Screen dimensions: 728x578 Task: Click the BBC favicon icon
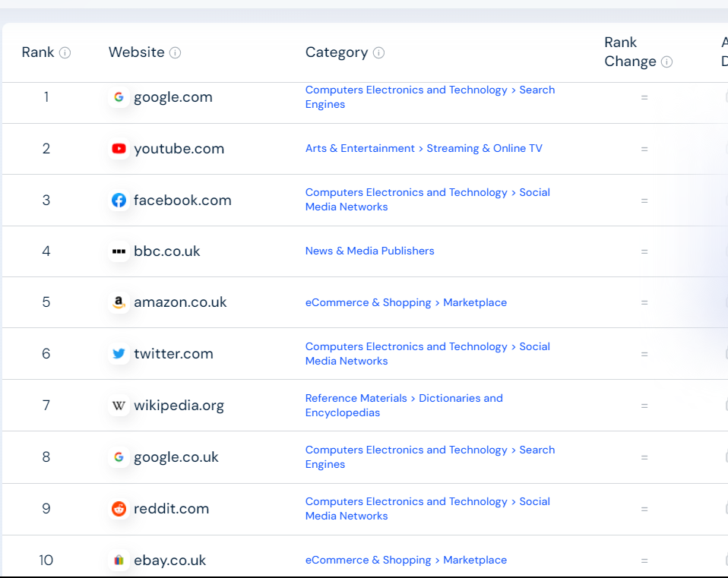pos(119,251)
